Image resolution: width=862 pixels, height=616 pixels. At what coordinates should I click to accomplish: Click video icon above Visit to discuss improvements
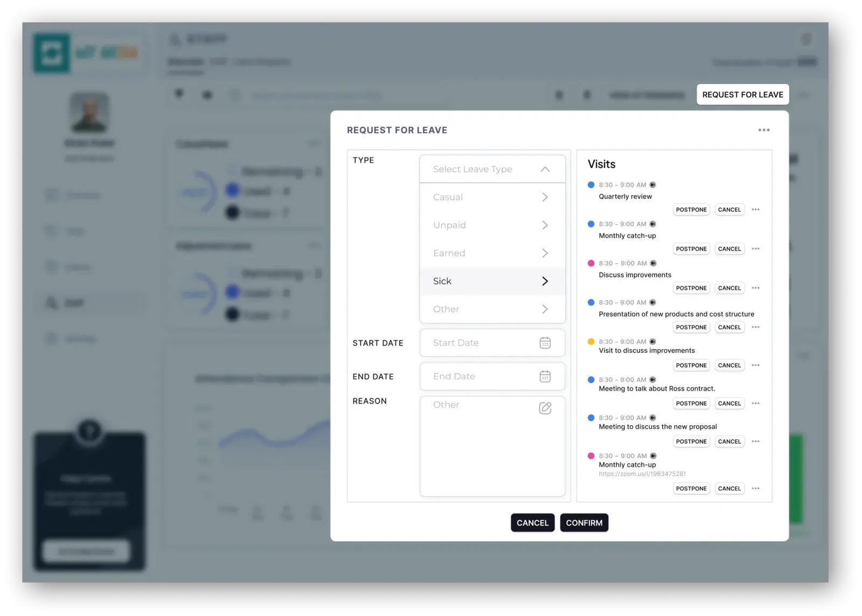click(x=652, y=342)
